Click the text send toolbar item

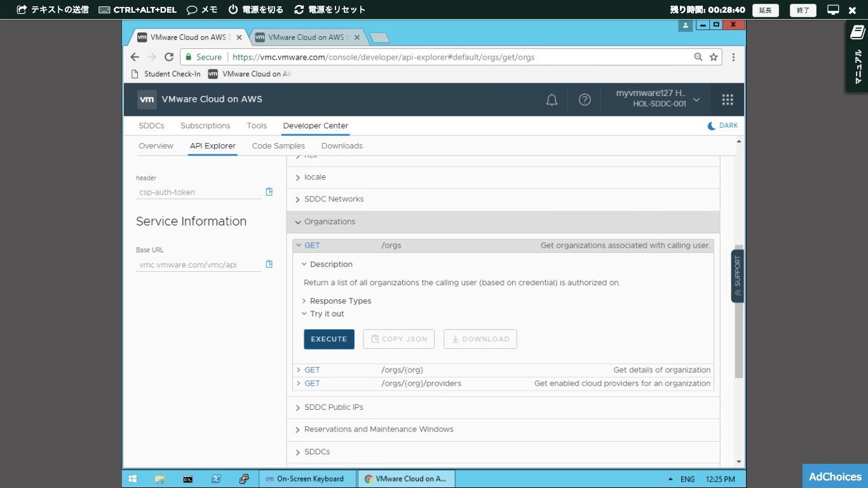(x=53, y=10)
